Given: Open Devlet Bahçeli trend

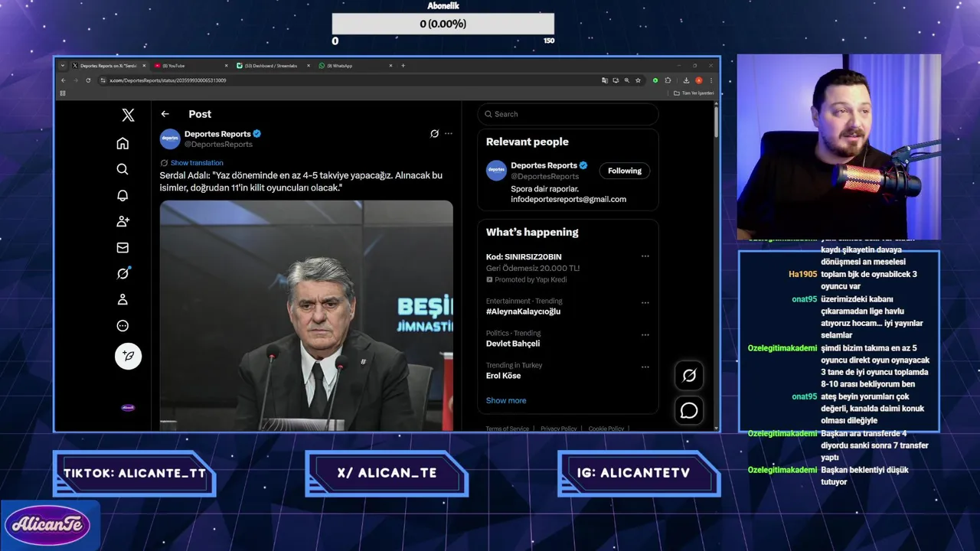Looking at the screenshot, I should [x=513, y=344].
